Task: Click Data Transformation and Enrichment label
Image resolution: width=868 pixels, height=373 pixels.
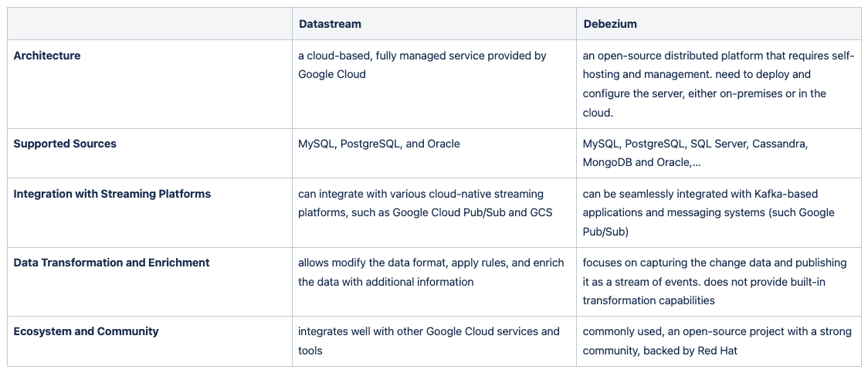Action: 111,263
